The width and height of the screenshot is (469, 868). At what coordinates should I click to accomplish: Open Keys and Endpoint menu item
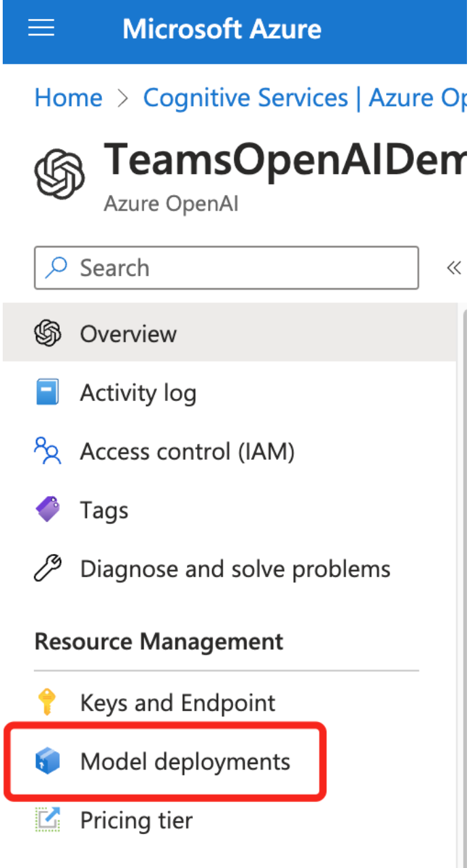(x=177, y=703)
